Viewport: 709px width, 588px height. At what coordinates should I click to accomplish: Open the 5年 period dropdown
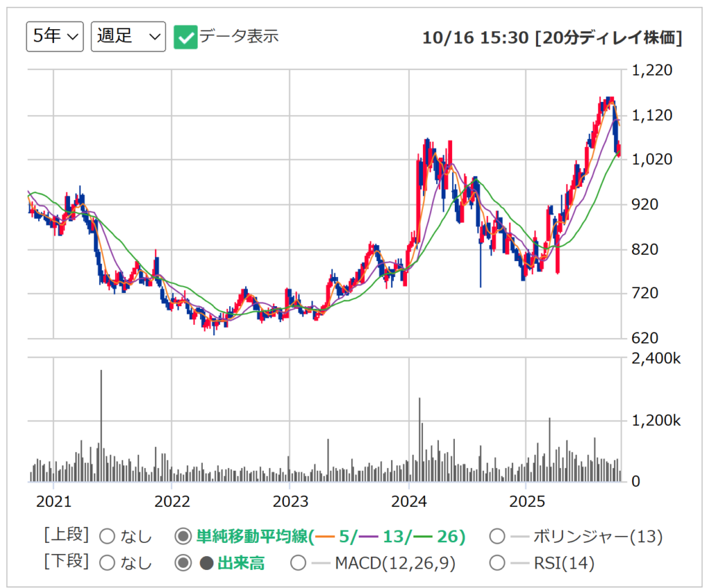(x=55, y=37)
